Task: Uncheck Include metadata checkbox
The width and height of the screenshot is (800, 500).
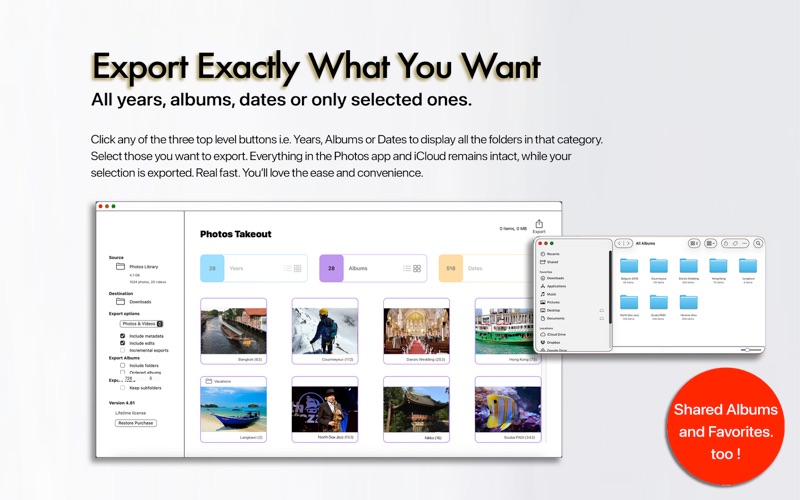Action: pos(122,336)
